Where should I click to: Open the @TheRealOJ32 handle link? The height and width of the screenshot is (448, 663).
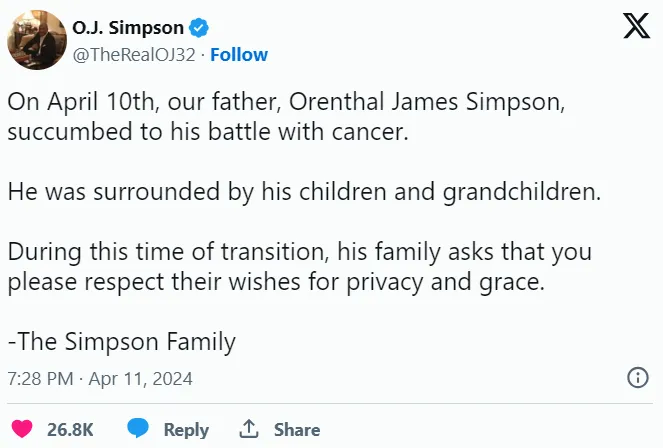[x=133, y=54]
